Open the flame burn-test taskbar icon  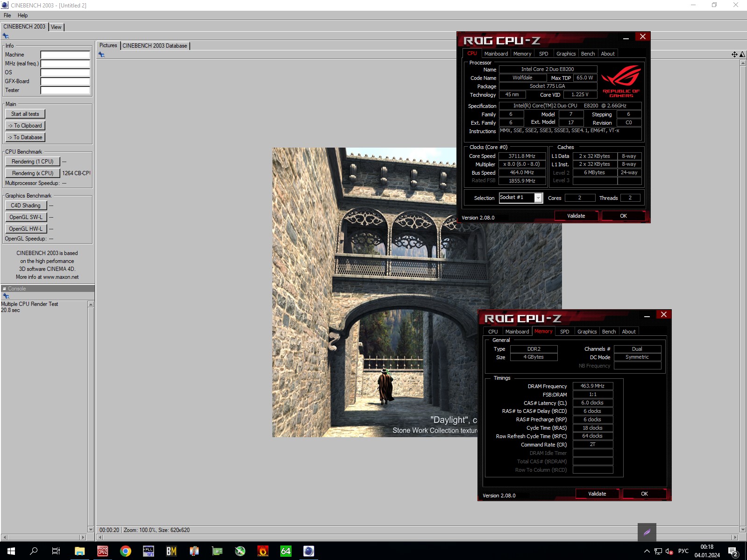263,551
